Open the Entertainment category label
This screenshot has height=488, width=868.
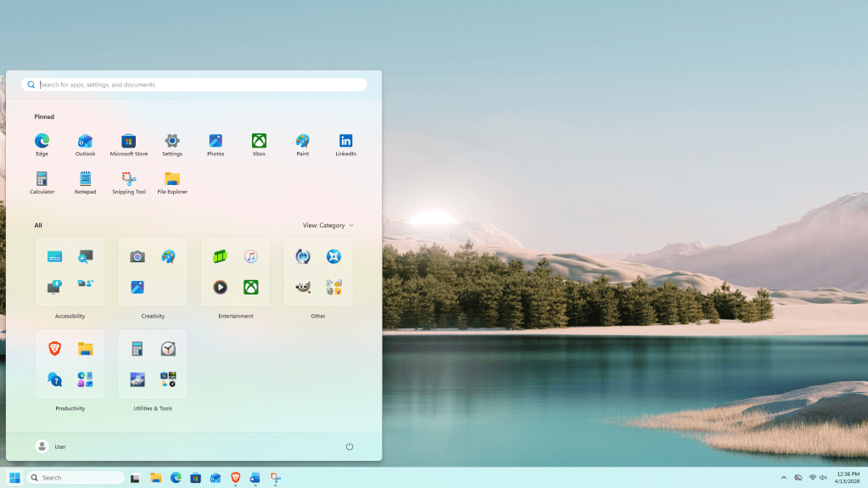tap(236, 317)
